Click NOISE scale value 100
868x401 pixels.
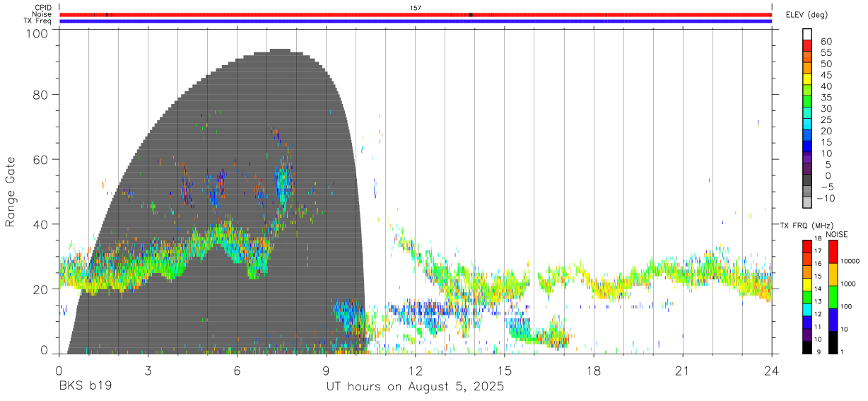pyautogui.click(x=846, y=306)
